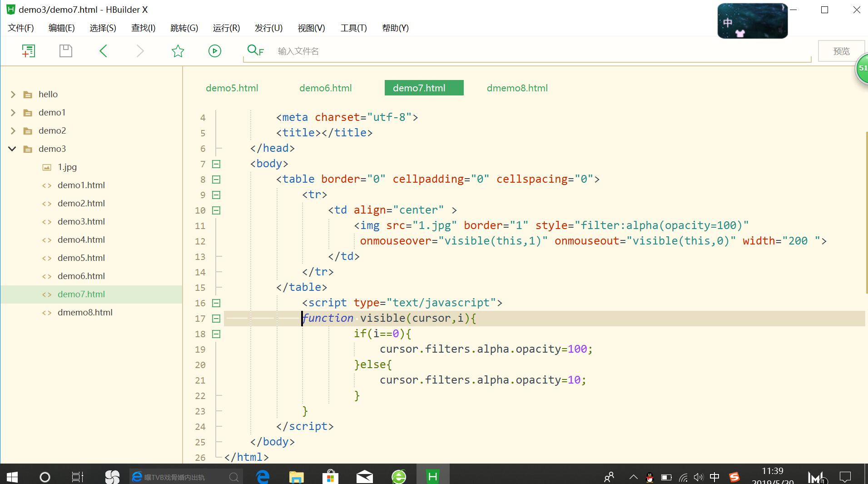
Task: Expand the demo1 folder
Action: [x=13, y=113]
